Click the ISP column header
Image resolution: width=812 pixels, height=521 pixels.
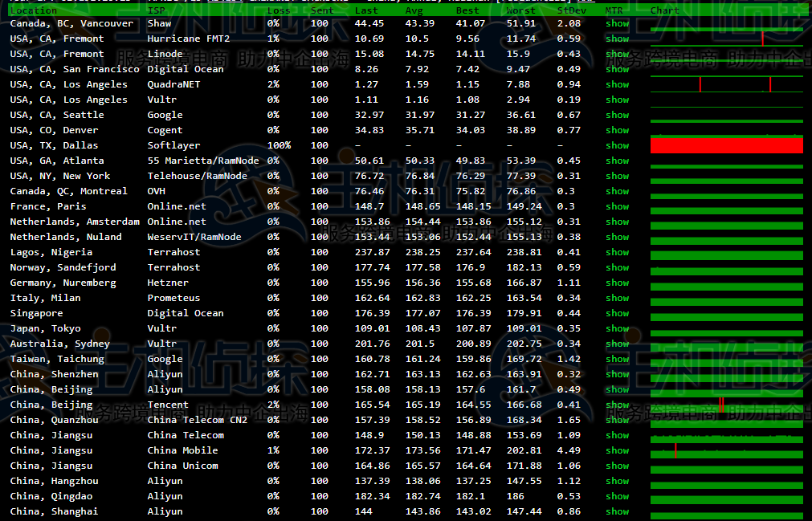tap(157, 10)
